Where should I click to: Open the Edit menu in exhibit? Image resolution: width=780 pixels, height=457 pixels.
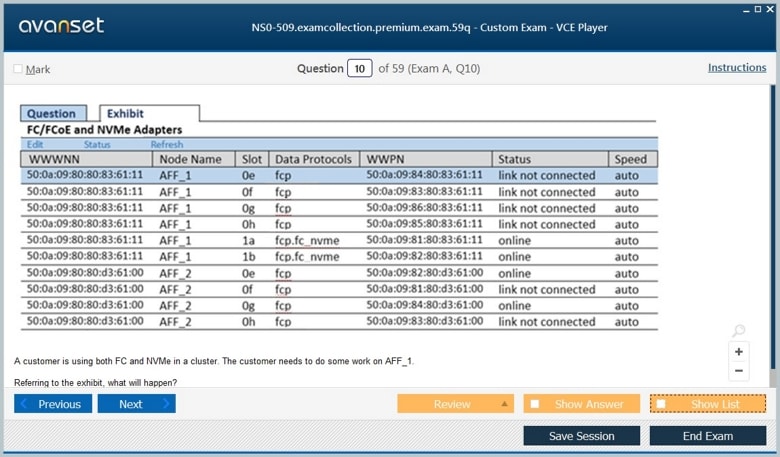click(35, 145)
